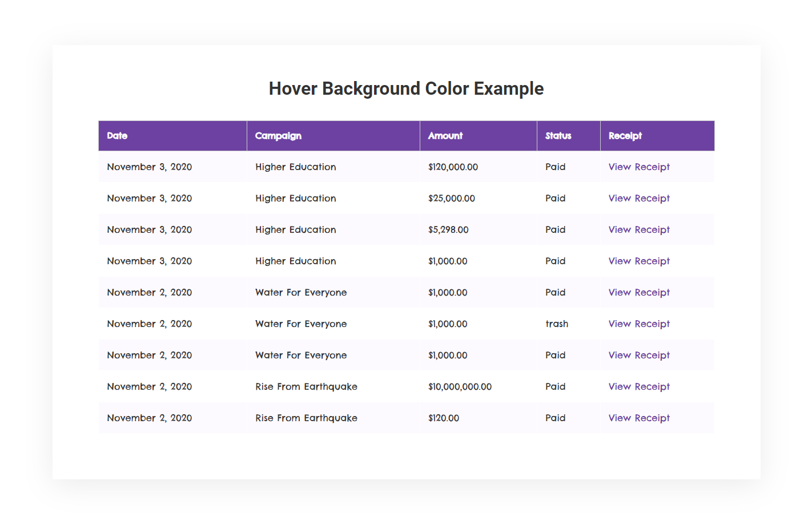Open View Receipt for the $120.00 donation
Viewport: 812px width, 521px height.
point(639,418)
